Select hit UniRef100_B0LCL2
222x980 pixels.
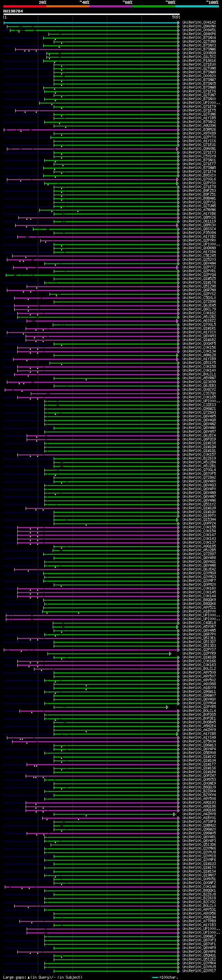pyautogui.click(x=199, y=669)
